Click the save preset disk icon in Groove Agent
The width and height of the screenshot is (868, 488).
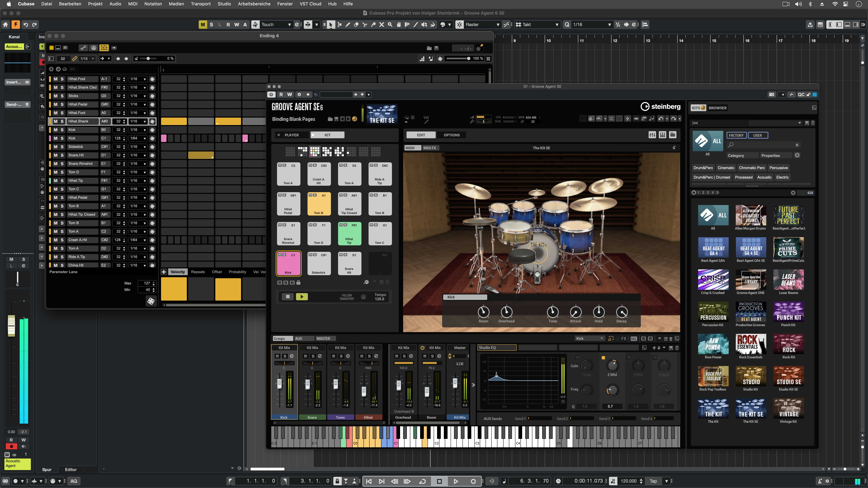pos(336,119)
